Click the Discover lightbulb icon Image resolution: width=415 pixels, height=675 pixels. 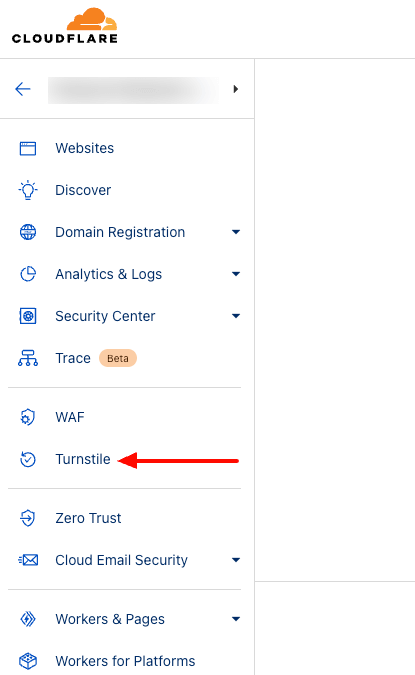28,190
